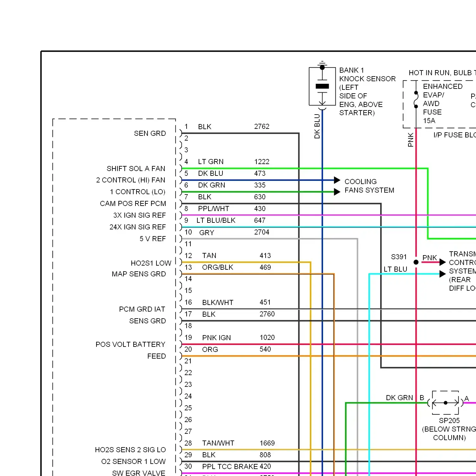The image size is (476, 476).
Task: Select the '2 CONTROL (HI) FAN' label
Action: (131, 180)
